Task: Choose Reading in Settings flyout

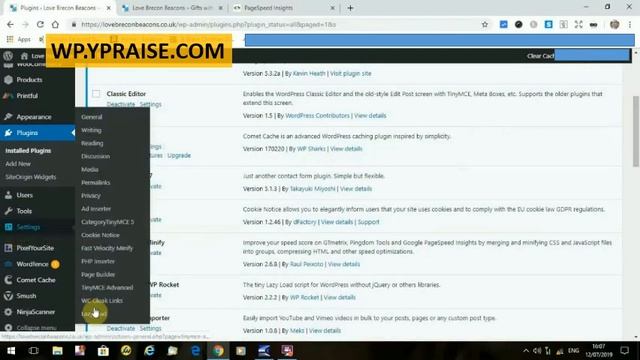Action: coord(92,143)
